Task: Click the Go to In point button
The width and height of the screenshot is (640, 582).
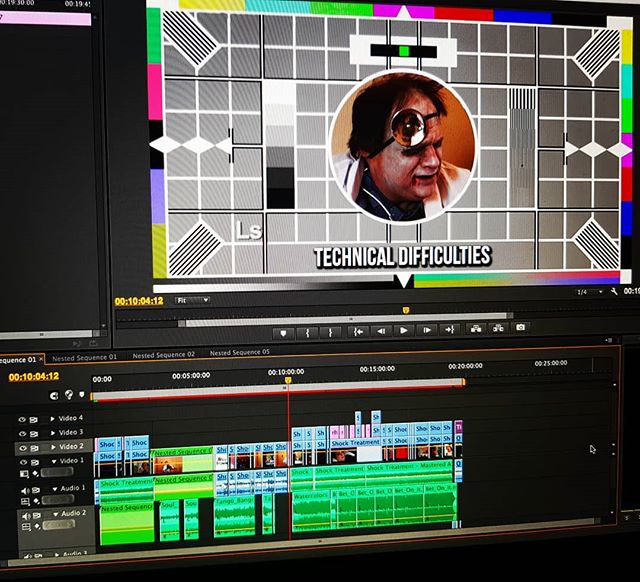Action: 356,331
